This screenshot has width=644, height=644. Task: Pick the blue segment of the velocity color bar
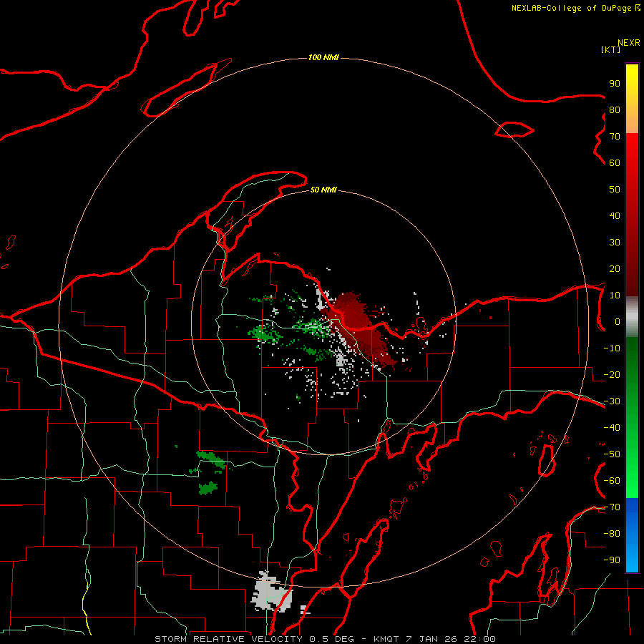coord(632,535)
